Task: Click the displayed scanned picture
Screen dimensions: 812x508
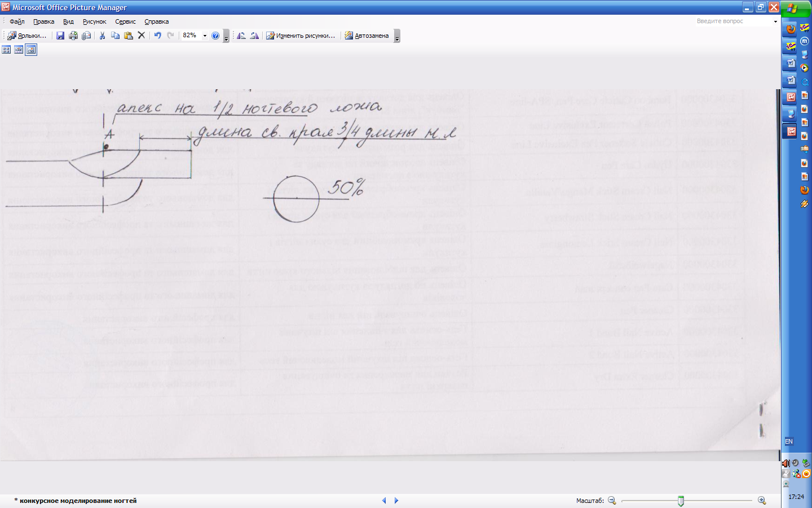Action: (x=390, y=275)
